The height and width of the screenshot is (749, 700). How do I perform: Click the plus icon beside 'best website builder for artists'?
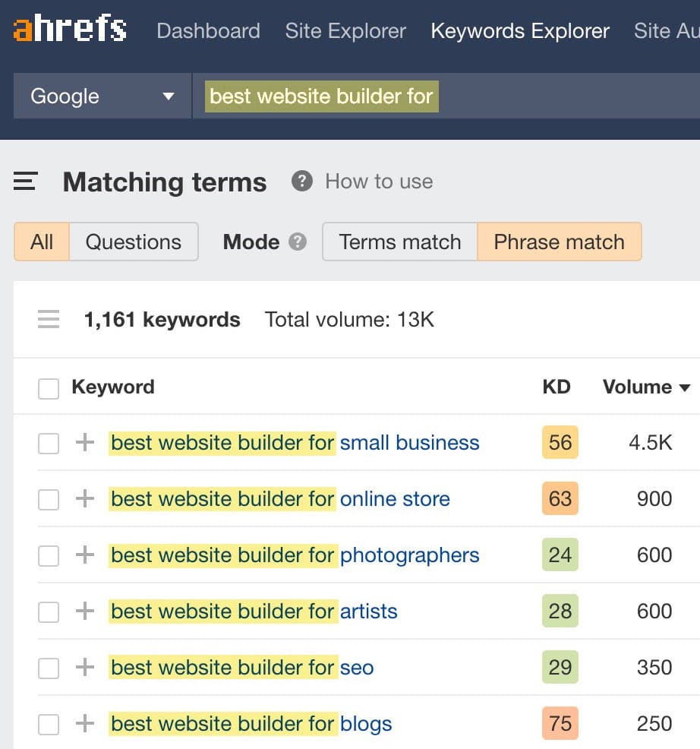pyautogui.click(x=84, y=612)
